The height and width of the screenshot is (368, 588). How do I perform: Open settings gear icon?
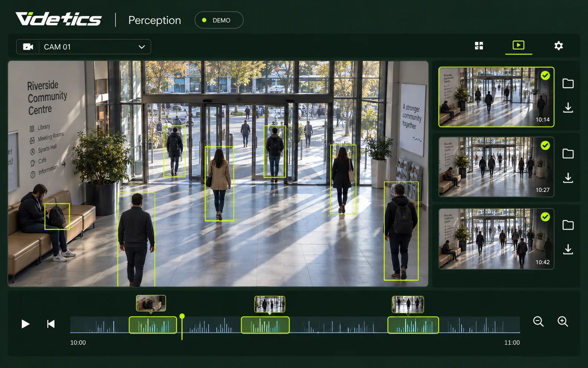coord(558,46)
